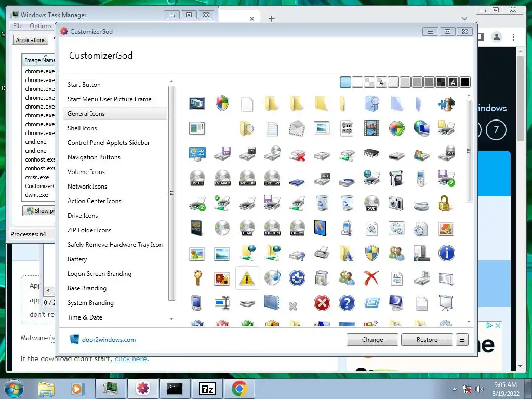Select the video camcorder icon
Screen dimensions: 532x399
(x=396, y=179)
